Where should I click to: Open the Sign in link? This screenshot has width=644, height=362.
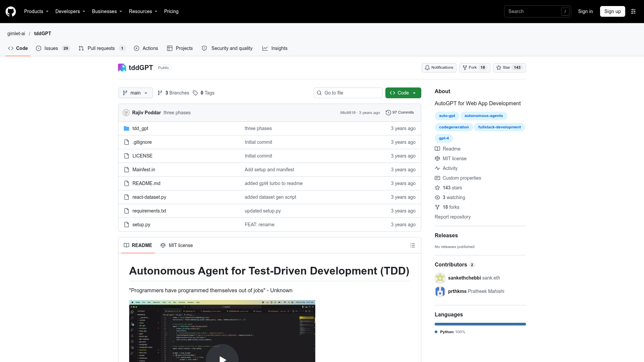(585, 11)
